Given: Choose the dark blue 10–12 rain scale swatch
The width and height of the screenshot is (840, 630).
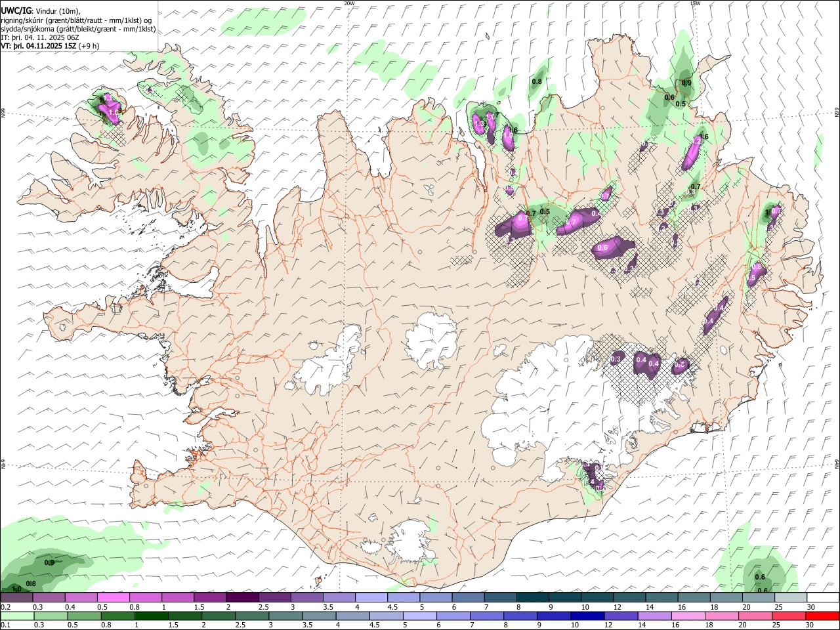Looking at the screenshot, I should (x=586, y=616).
